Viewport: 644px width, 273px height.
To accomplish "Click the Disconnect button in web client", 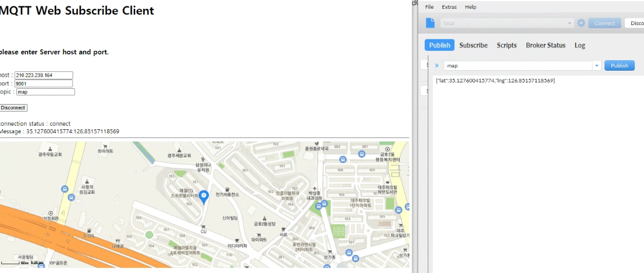I will [x=13, y=108].
